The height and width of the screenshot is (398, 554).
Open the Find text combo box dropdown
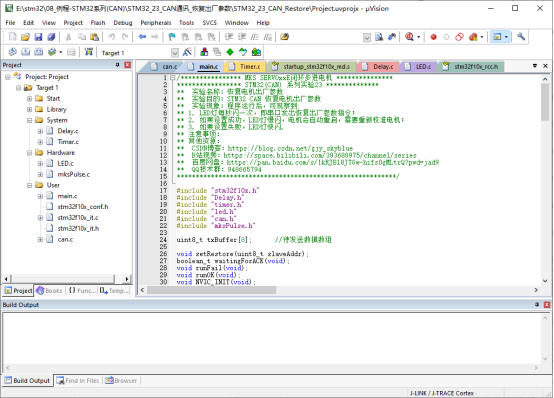(x=367, y=37)
